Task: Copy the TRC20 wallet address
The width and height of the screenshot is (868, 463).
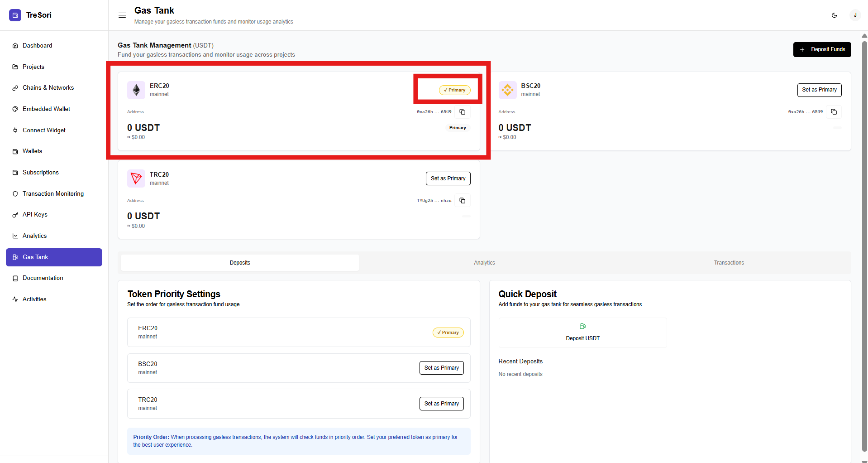Action: tap(463, 201)
